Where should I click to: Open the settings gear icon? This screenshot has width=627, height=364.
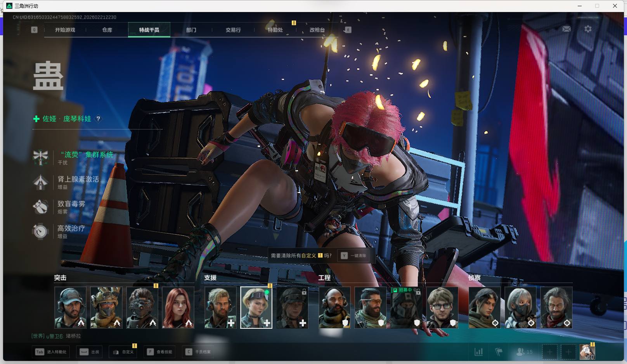pyautogui.click(x=588, y=29)
